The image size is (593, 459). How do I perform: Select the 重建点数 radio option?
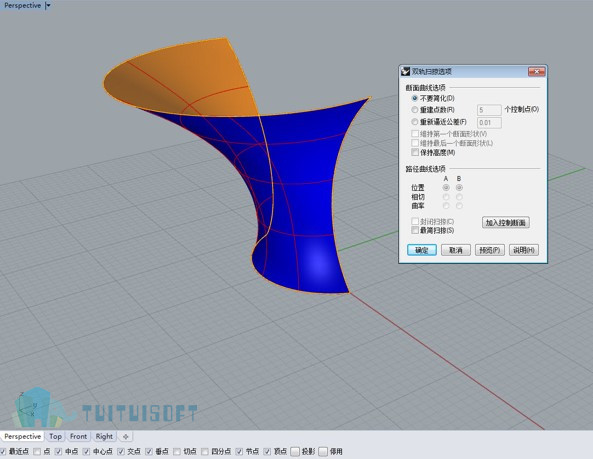(x=415, y=110)
